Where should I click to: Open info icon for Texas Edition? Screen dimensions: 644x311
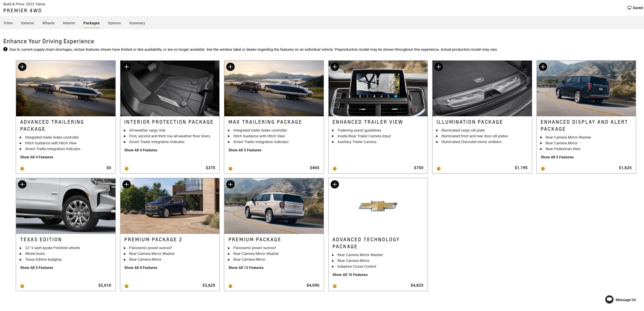22,286
